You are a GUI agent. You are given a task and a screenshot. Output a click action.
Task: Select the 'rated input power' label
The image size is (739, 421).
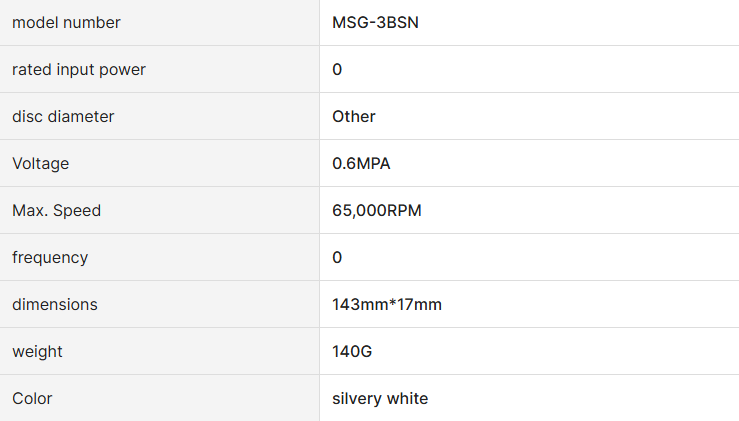tap(79, 69)
